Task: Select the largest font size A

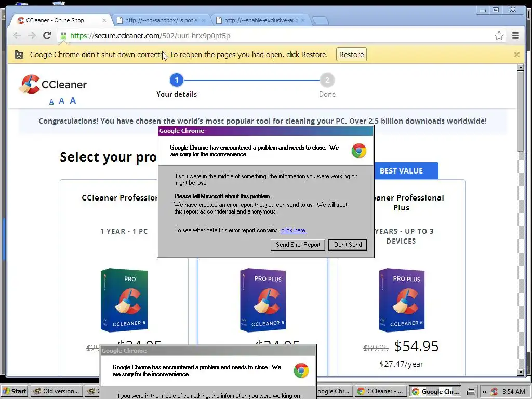Action: pos(73,101)
